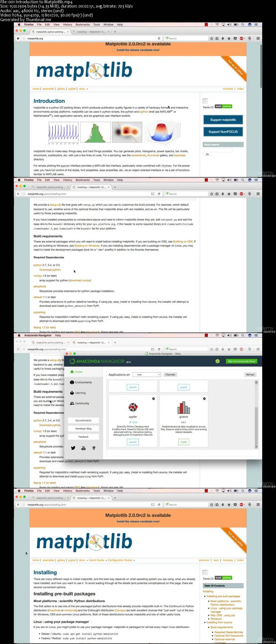Screen dimensions: 276x644
Task: Click the contour heatmap thumbnail
Action: 127,132
